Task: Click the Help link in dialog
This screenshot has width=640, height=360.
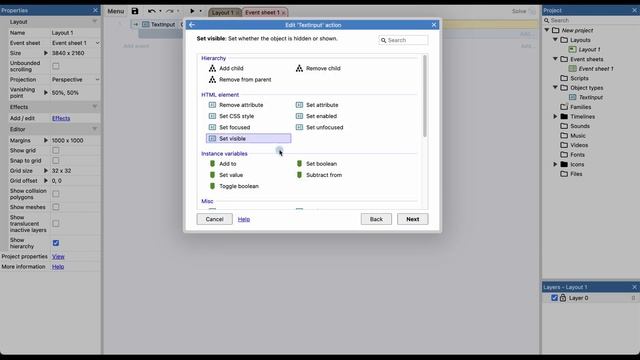Action: tap(244, 219)
